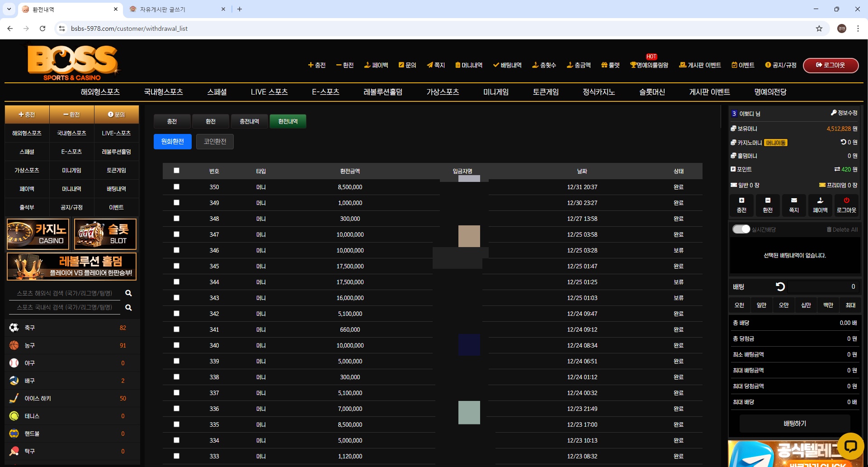Select checkbox for withdrawal row 350
Viewport: 868px width, 467px height.
coord(176,187)
